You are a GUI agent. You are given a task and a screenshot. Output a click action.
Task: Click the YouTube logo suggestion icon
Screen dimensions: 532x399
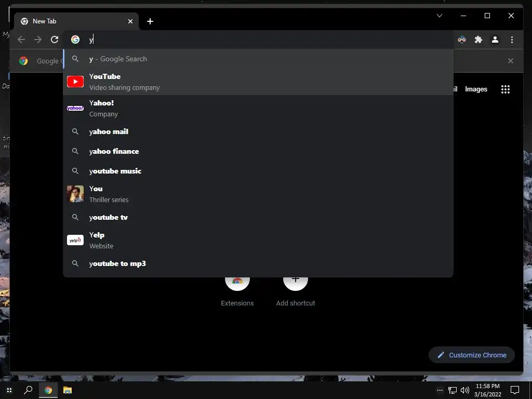(x=75, y=82)
